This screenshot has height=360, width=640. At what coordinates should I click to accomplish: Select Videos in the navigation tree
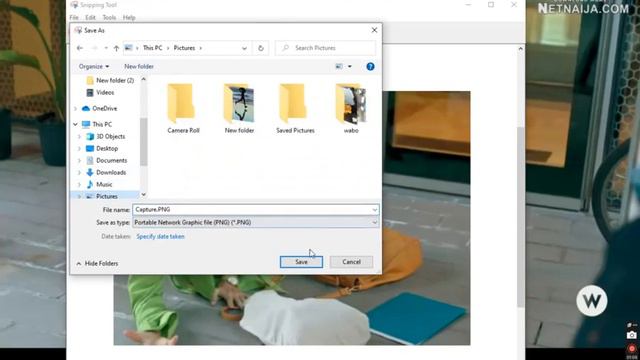(x=105, y=93)
